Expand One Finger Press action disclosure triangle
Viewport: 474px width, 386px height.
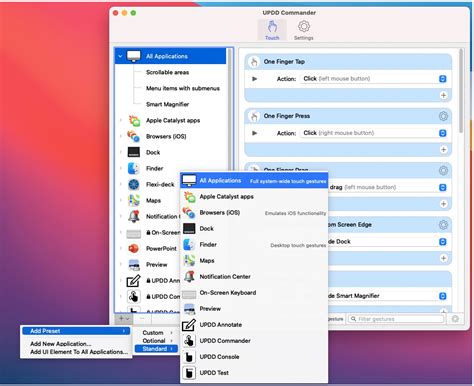pos(254,133)
